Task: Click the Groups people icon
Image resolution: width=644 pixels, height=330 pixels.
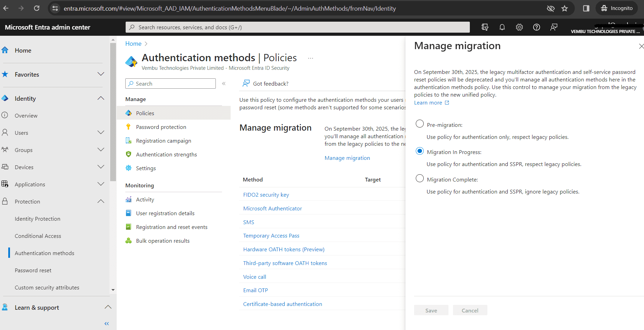Action: (5, 150)
